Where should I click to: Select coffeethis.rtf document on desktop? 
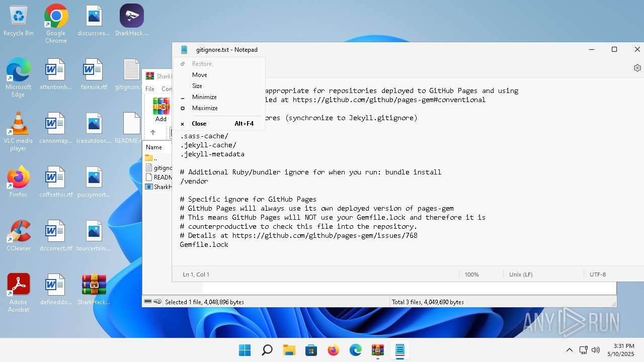pos(56,183)
